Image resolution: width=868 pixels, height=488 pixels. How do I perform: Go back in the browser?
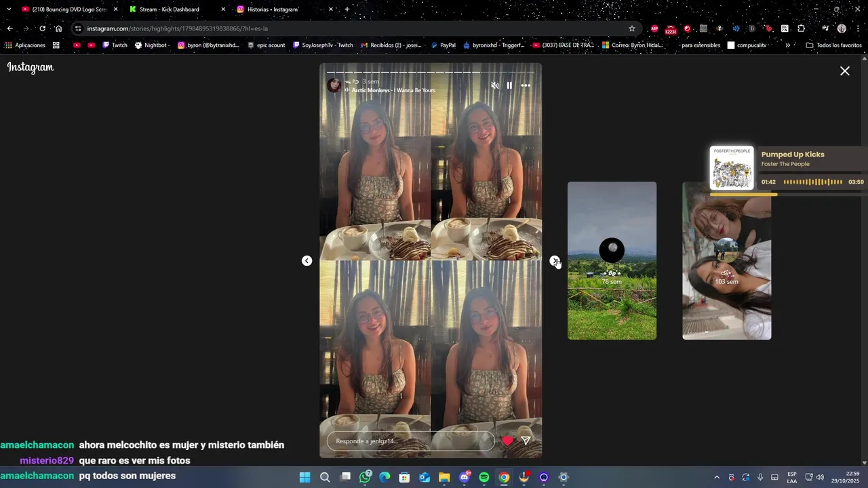[9, 28]
